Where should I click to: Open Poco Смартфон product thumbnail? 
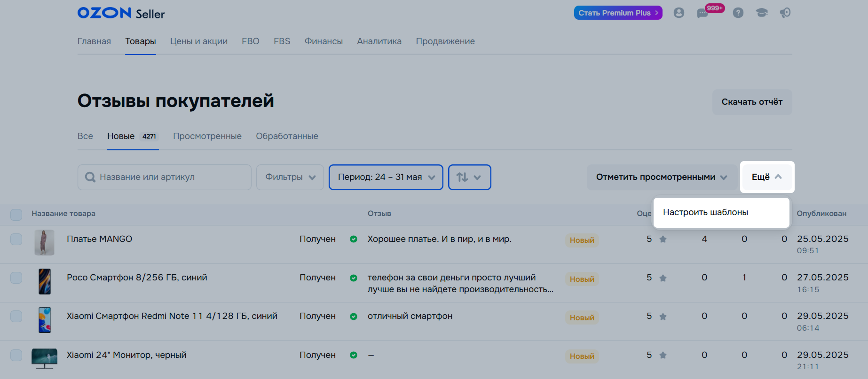(x=45, y=281)
